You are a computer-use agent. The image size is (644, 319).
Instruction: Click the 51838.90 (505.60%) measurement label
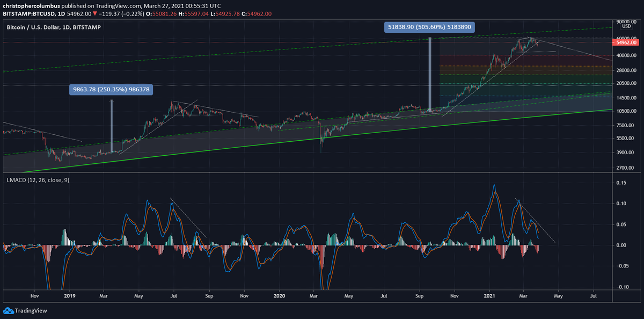(430, 27)
